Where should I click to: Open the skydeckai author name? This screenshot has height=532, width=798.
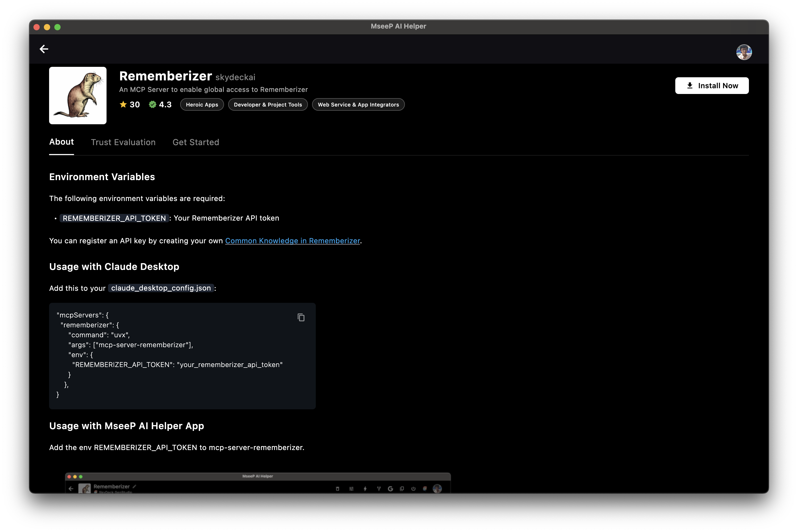pyautogui.click(x=235, y=77)
